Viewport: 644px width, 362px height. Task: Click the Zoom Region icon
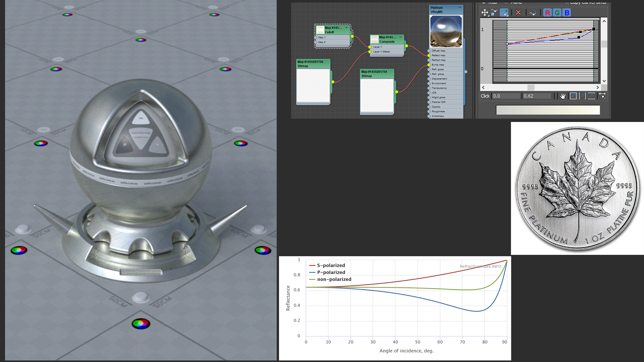[x=602, y=96]
